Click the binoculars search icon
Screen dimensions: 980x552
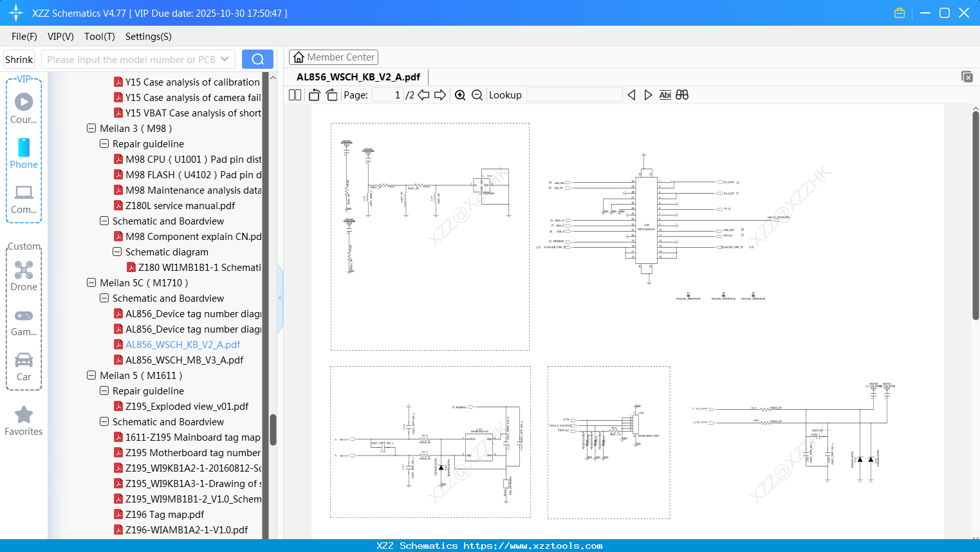pos(682,95)
